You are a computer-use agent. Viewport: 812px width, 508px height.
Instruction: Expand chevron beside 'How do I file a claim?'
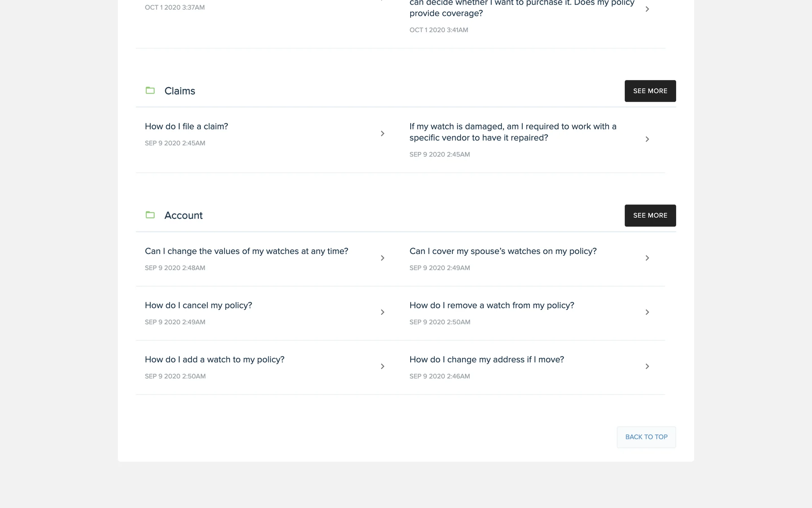click(x=382, y=134)
